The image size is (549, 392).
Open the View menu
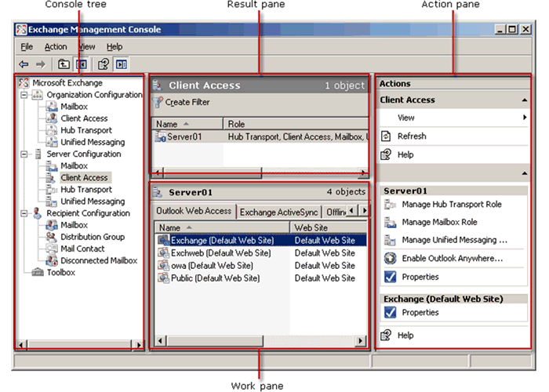pyautogui.click(x=86, y=46)
